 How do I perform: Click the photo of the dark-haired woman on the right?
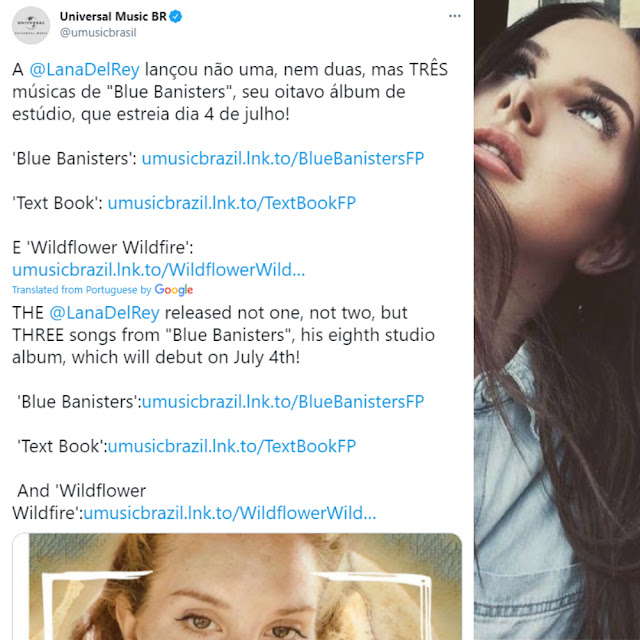pos(557,320)
